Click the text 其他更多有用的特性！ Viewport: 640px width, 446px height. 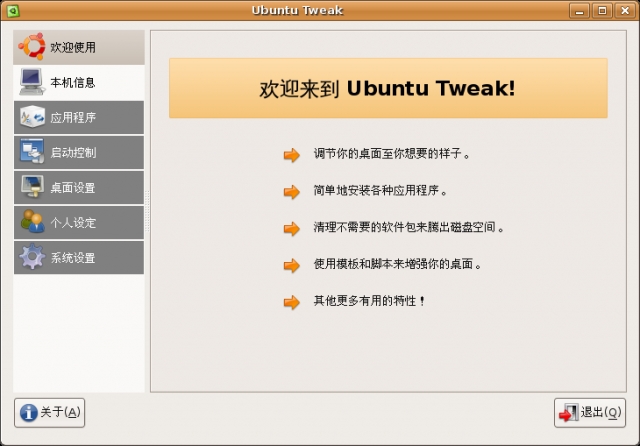[369, 301]
